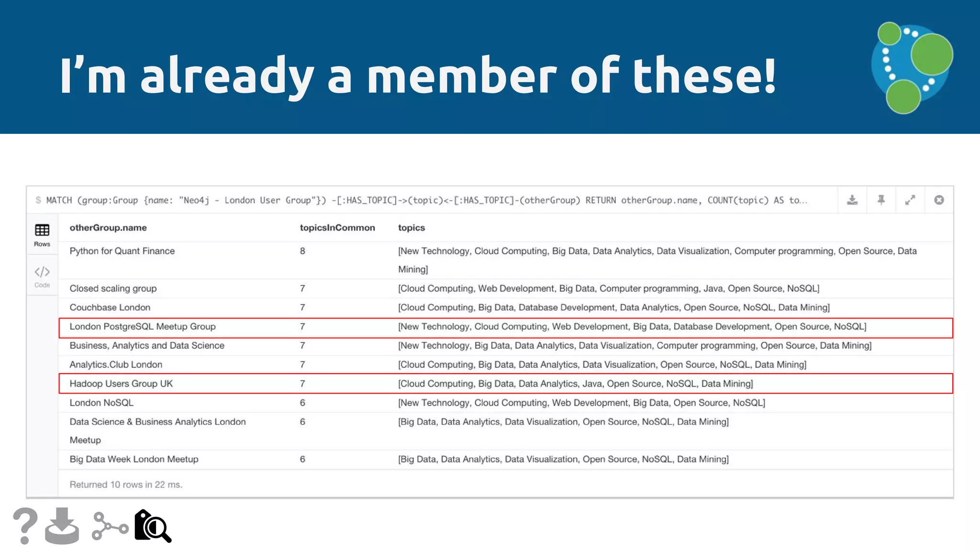
Task: Click the question mark icon
Action: 25,526
